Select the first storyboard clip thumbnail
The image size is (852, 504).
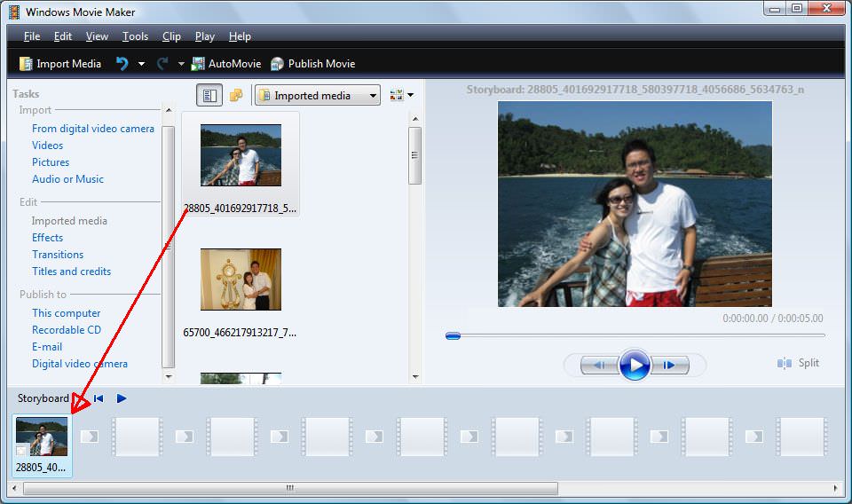tap(42, 437)
